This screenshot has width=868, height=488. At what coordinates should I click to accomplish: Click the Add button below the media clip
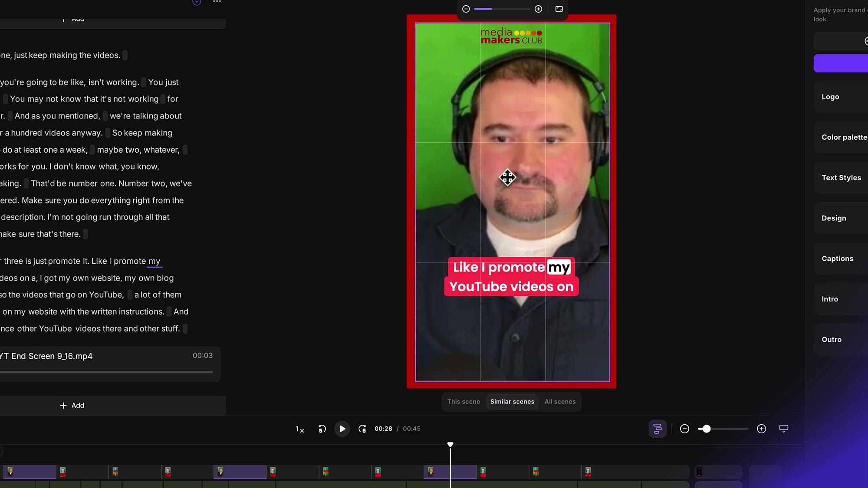tap(72, 405)
